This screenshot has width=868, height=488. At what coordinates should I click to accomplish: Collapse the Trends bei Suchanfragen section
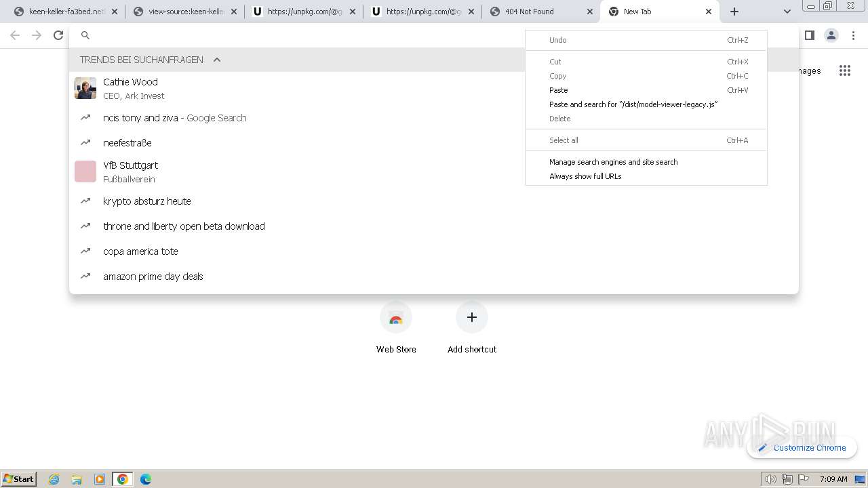[217, 60]
